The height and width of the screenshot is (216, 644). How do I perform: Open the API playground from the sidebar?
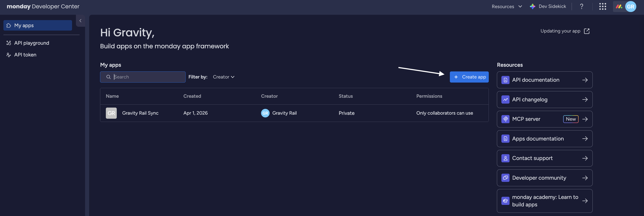31,43
